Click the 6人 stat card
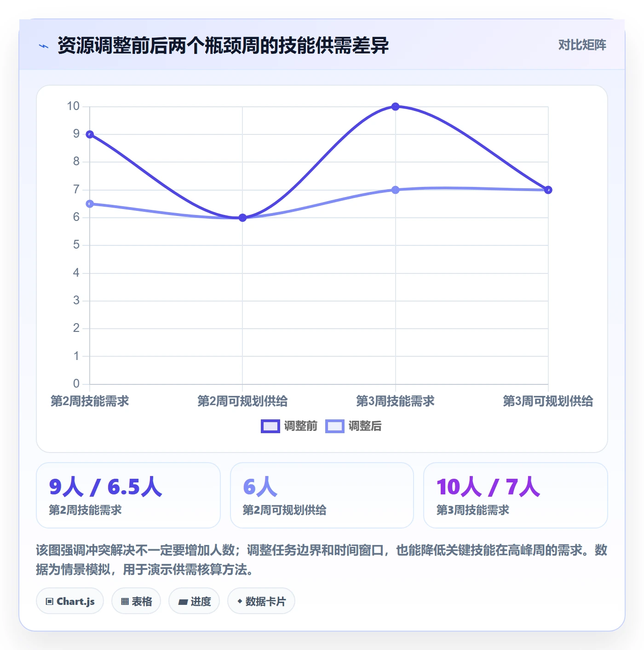This screenshot has width=644, height=650. click(322, 495)
